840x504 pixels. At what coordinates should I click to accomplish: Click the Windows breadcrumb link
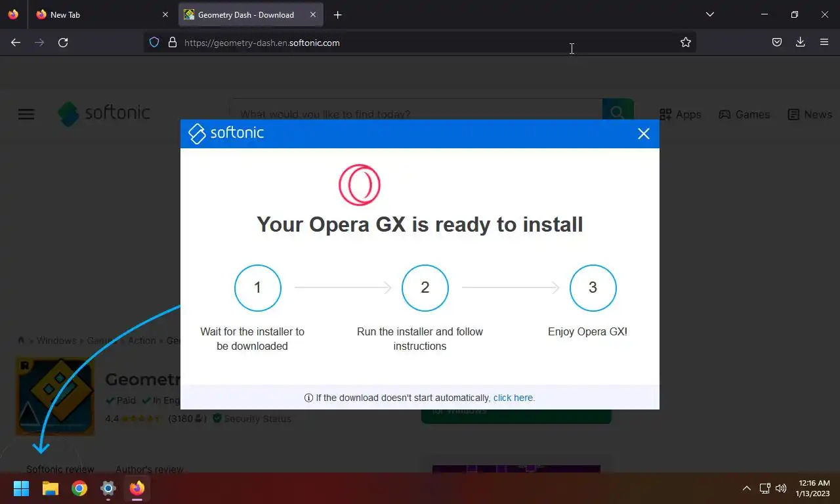click(x=56, y=341)
